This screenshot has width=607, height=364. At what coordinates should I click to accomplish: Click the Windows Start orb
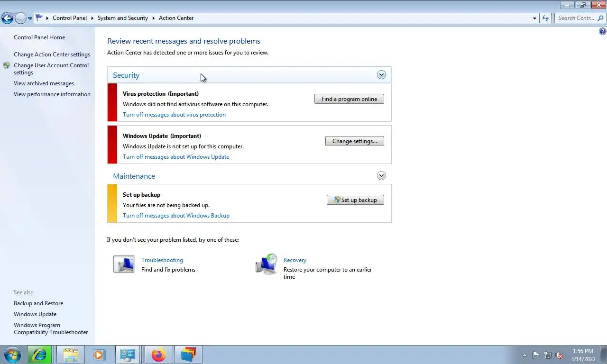[x=12, y=355]
